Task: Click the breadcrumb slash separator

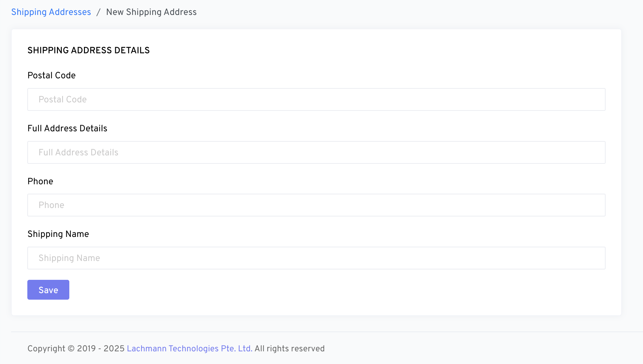Action: pos(98,12)
